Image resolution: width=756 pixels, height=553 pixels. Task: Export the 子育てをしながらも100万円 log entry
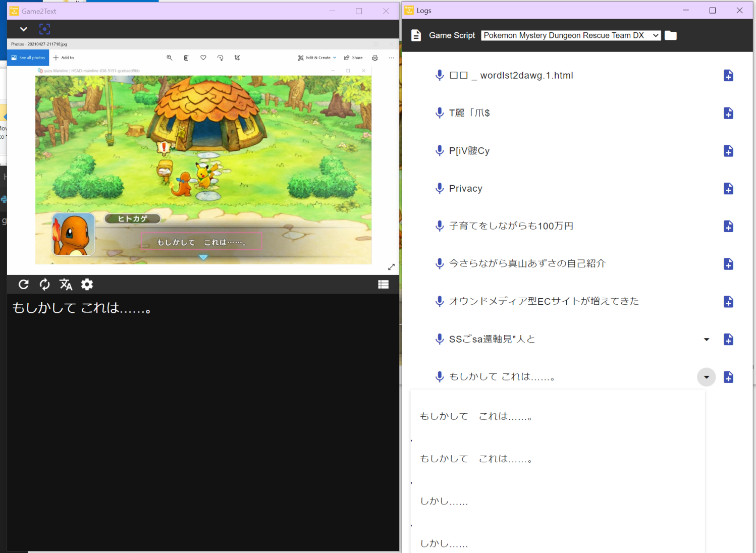pos(728,226)
